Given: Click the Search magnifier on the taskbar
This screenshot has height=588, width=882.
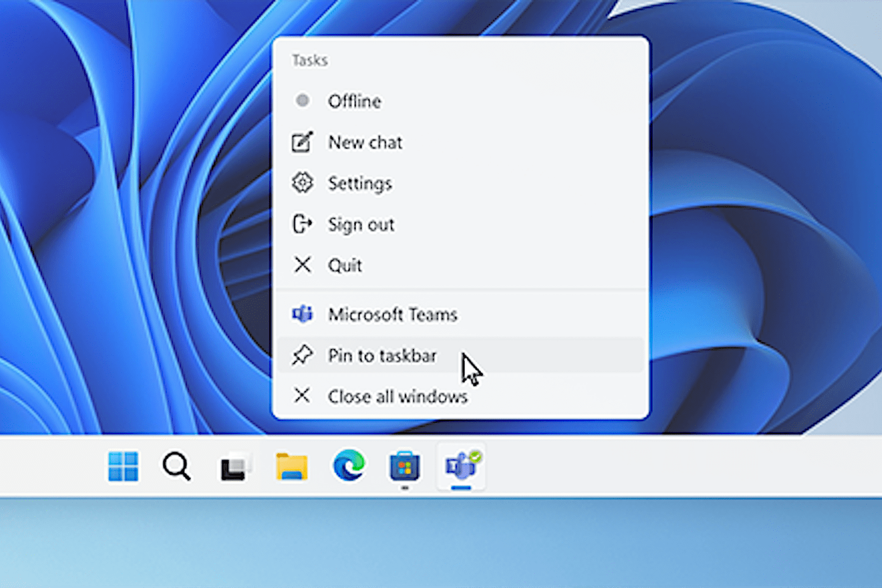Looking at the screenshot, I should [176, 467].
